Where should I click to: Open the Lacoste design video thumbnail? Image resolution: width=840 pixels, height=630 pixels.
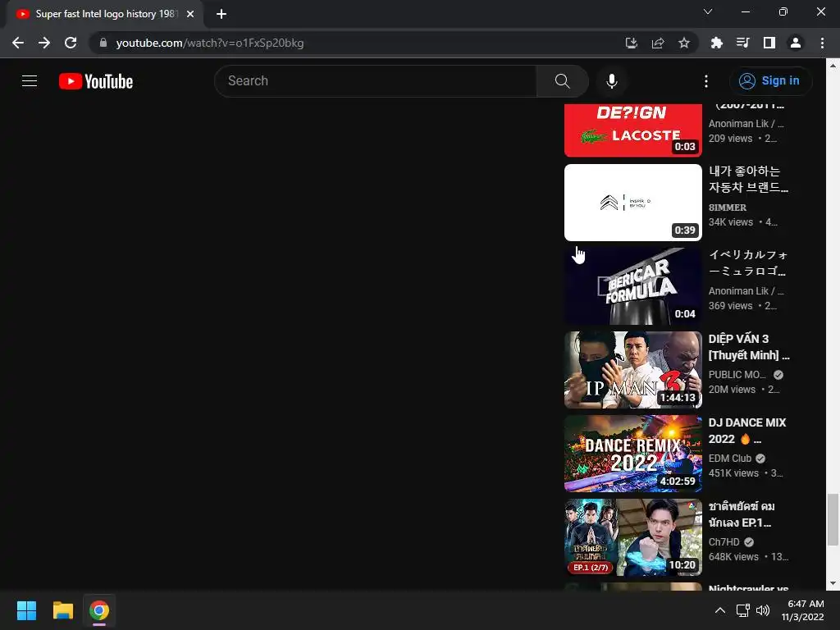[x=632, y=130]
